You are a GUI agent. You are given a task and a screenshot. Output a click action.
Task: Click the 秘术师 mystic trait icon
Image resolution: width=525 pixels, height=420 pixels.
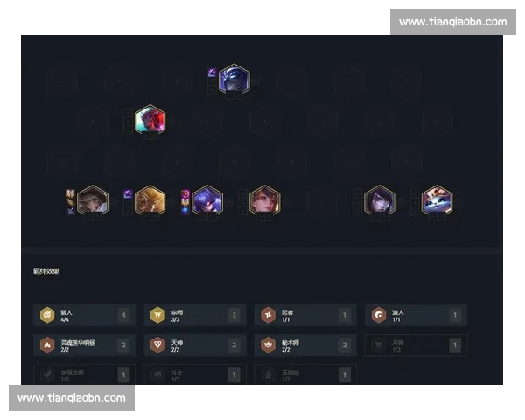tap(269, 345)
